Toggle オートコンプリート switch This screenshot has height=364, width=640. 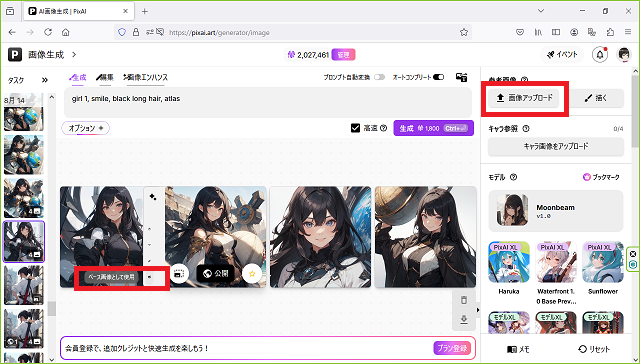click(438, 77)
